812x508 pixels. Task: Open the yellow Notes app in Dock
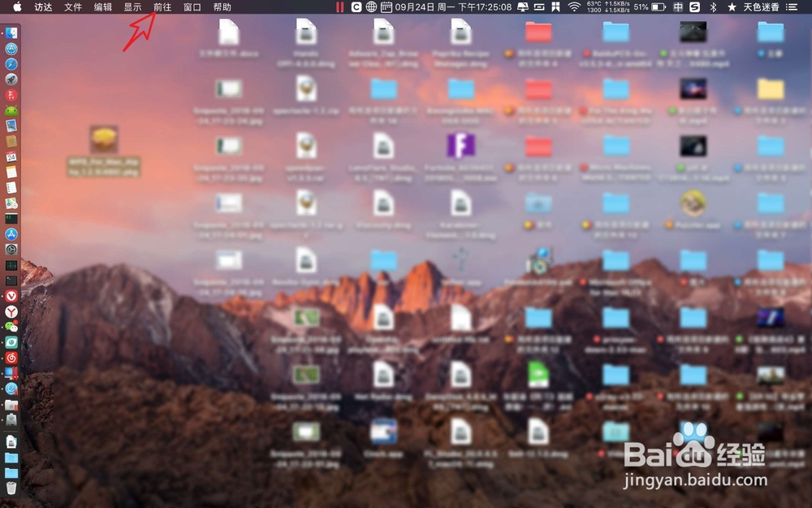pyautogui.click(x=11, y=172)
